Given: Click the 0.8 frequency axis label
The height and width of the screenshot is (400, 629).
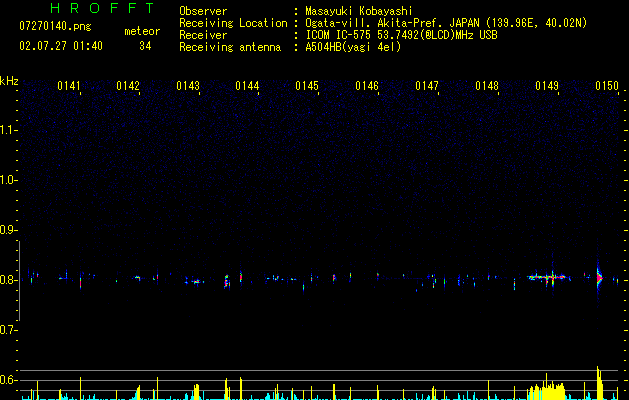Looking at the screenshot, I should click(8, 280).
